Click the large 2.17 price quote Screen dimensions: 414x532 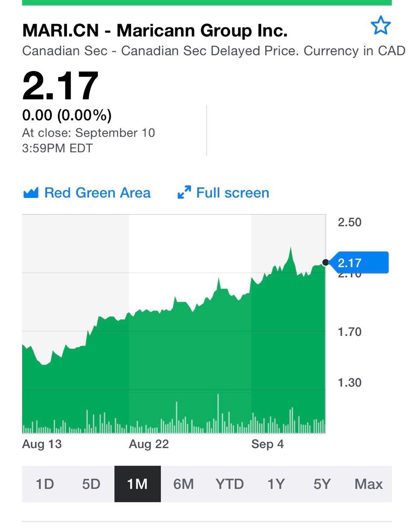60,86
